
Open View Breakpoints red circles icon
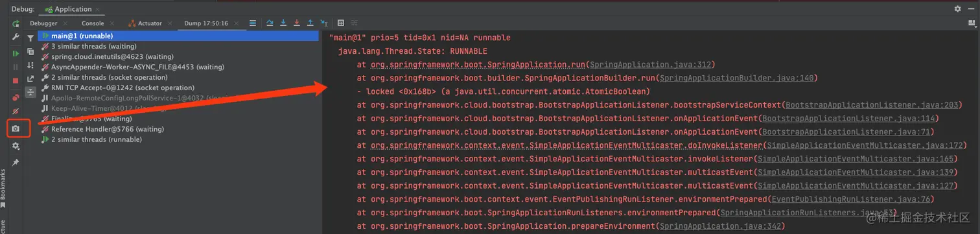(16, 97)
